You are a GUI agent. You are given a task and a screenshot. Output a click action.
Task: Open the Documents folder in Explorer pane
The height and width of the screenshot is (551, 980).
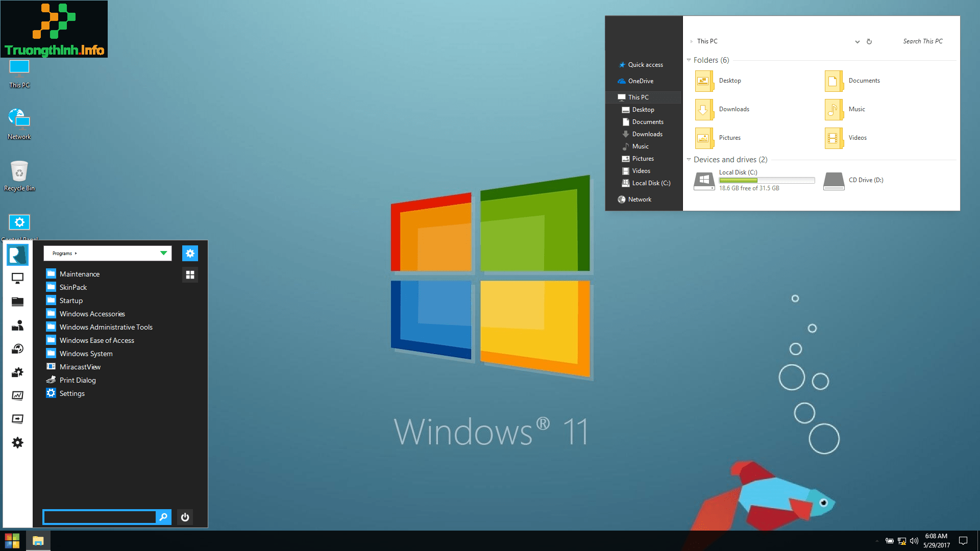pos(852,81)
